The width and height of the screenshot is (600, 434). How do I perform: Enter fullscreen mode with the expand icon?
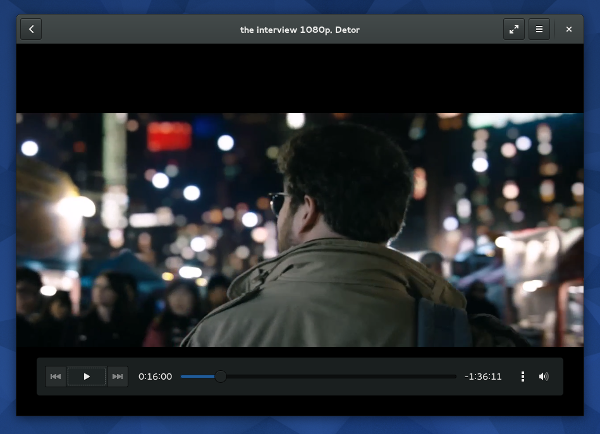pos(514,29)
